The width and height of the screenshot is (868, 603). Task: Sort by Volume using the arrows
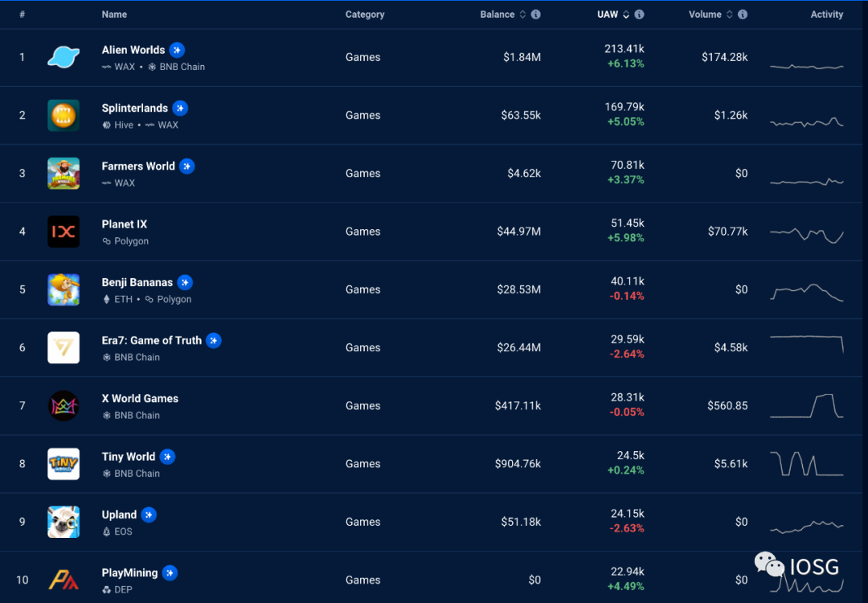coord(730,14)
